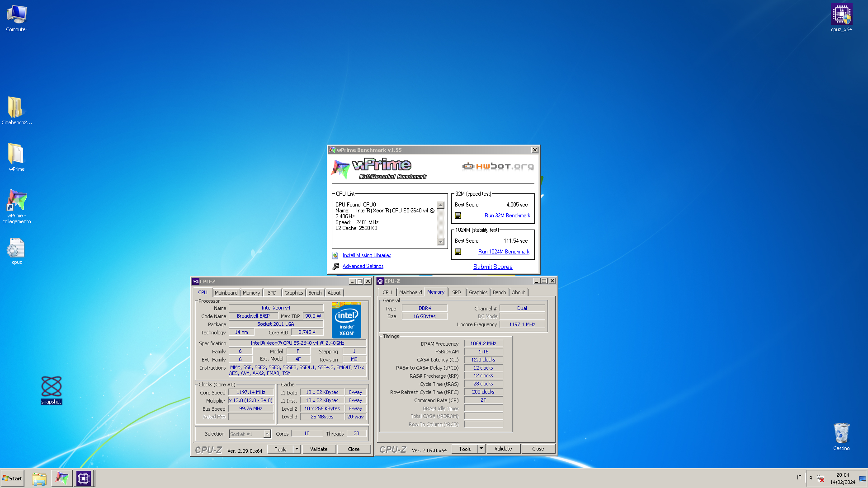Screen dimensions: 868x488
Task: Close the wPrime Benchmark window
Action: click(534, 150)
